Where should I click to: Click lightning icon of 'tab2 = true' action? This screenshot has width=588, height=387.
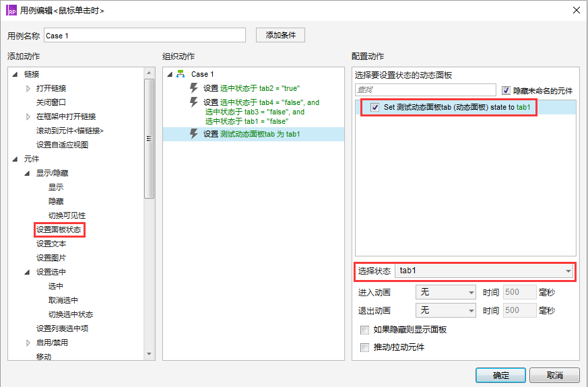pyautogui.click(x=194, y=88)
